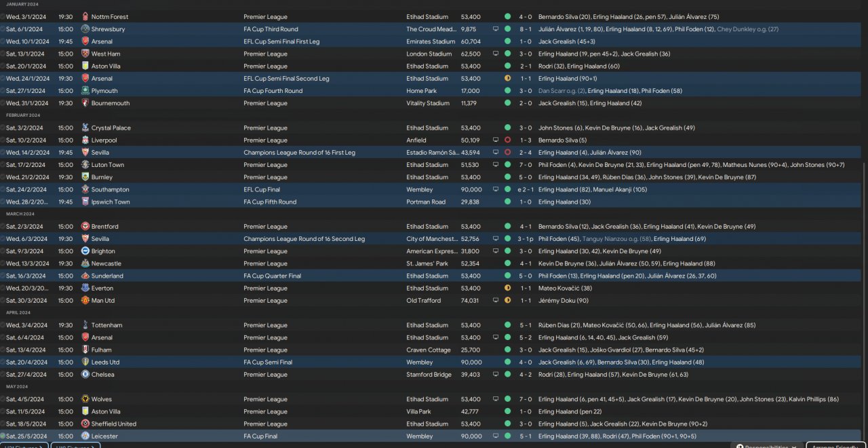The width and height of the screenshot is (868, 448).
Task: Click the Villa Park venue text
Action: point(418,411)
